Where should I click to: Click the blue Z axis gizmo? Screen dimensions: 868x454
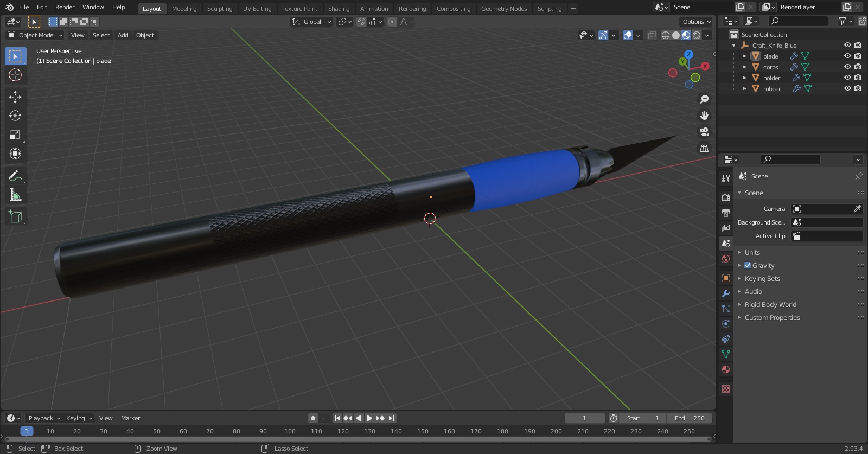point(688,54)
